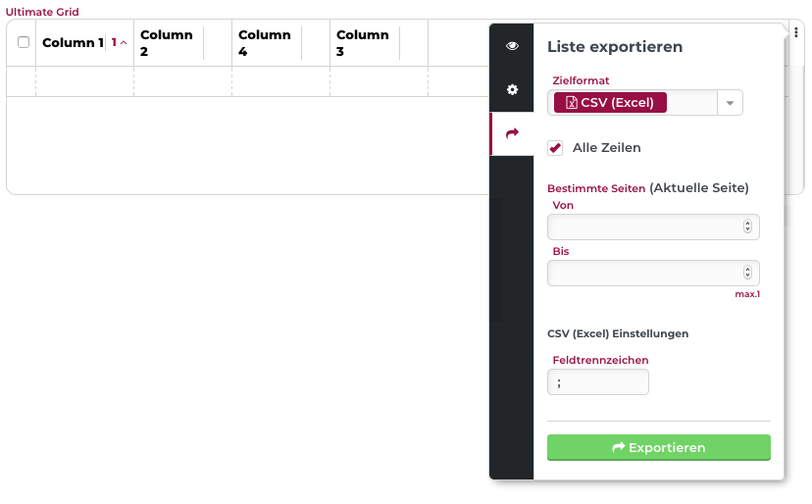Viewport: 812px width, 504px height.
Task: Click the Bis page number field
Action: 643,274
